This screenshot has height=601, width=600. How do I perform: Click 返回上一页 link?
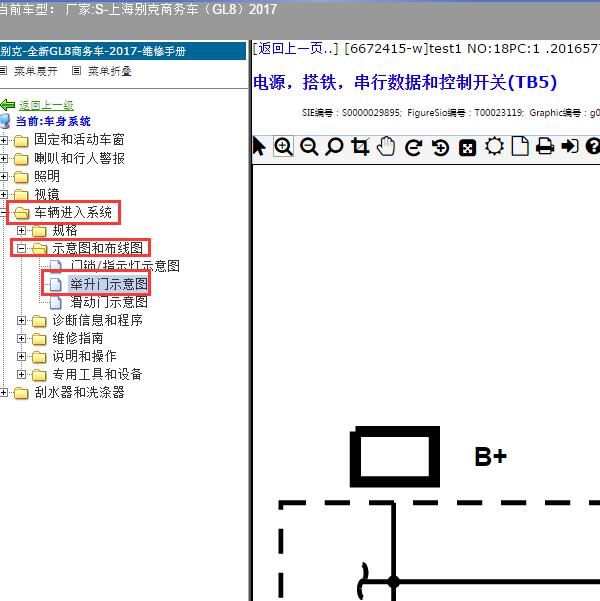[x=295, y=49]
